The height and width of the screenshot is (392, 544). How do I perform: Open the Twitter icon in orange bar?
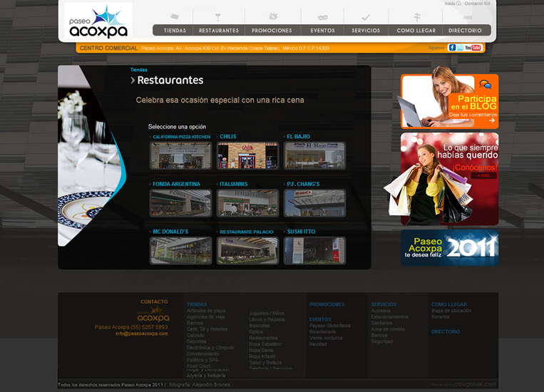(460, 48)
